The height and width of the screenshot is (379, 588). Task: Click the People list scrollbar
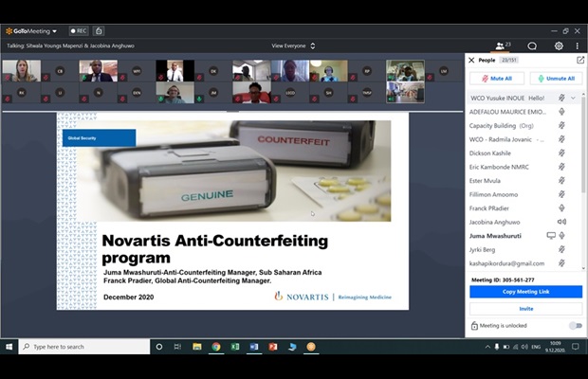pos(583,144)
